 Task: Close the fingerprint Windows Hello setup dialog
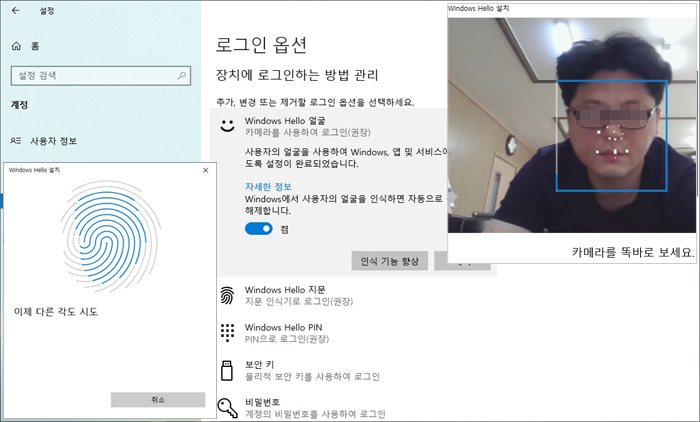click(205, 170)
